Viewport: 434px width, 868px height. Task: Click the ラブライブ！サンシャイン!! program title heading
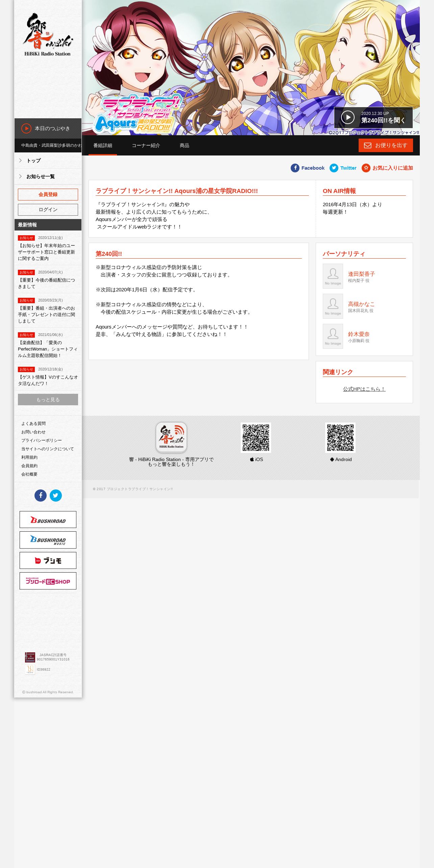tap(177, 191)
